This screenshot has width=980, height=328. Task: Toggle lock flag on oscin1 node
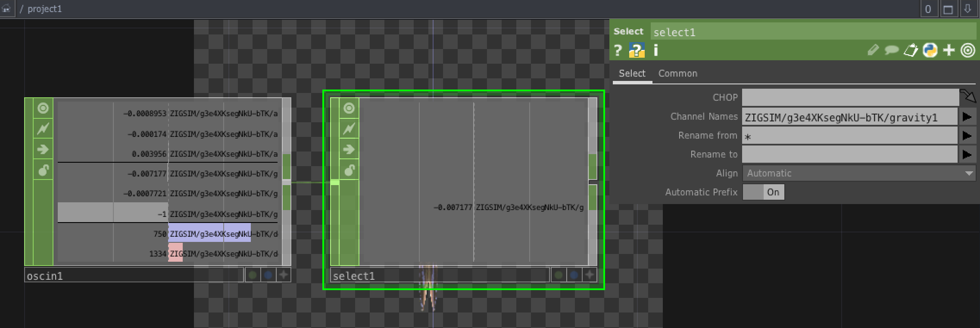(43, 170)
